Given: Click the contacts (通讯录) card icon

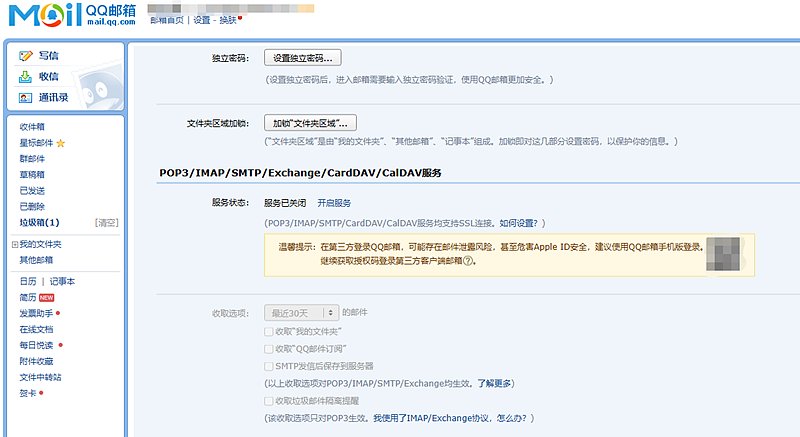Looking at the screenshot, I should [25, 98].
